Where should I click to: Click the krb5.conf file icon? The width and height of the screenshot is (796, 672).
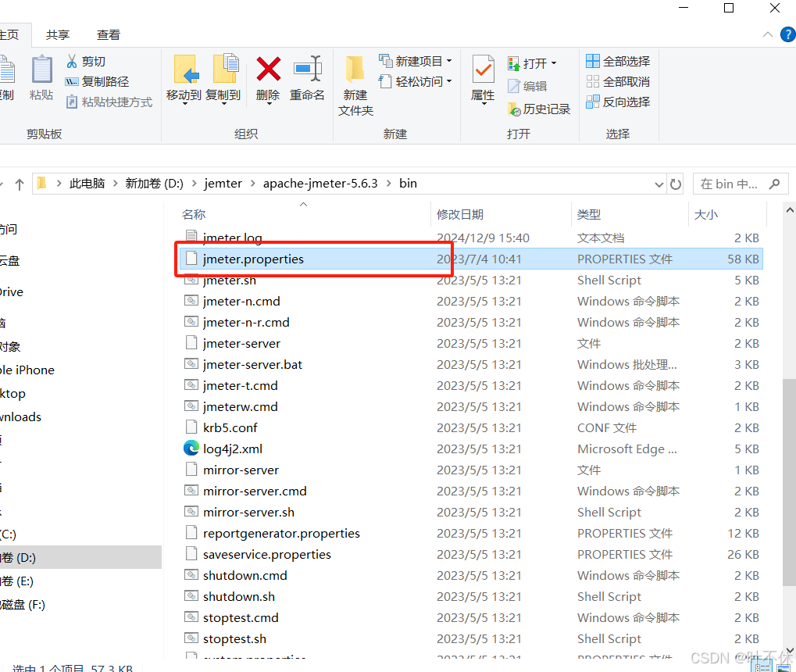click(x=191, y=427)
